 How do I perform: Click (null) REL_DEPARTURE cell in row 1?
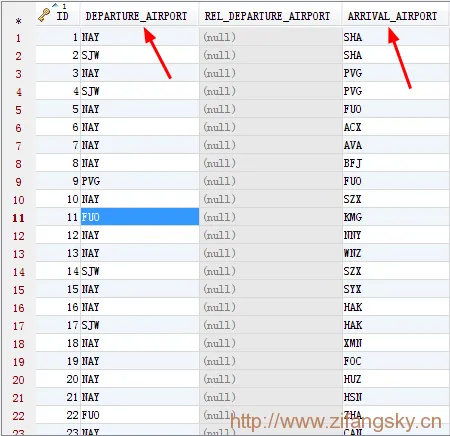[x=271, y=37]
